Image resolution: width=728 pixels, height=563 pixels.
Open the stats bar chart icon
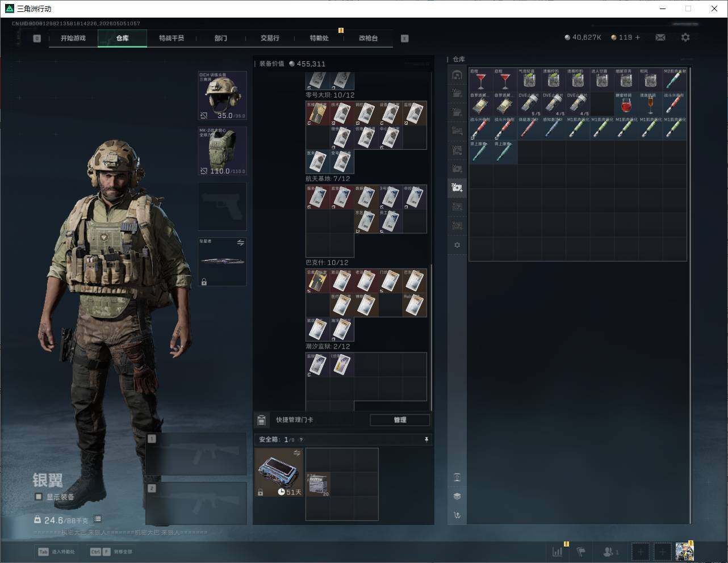click(558, 552)
